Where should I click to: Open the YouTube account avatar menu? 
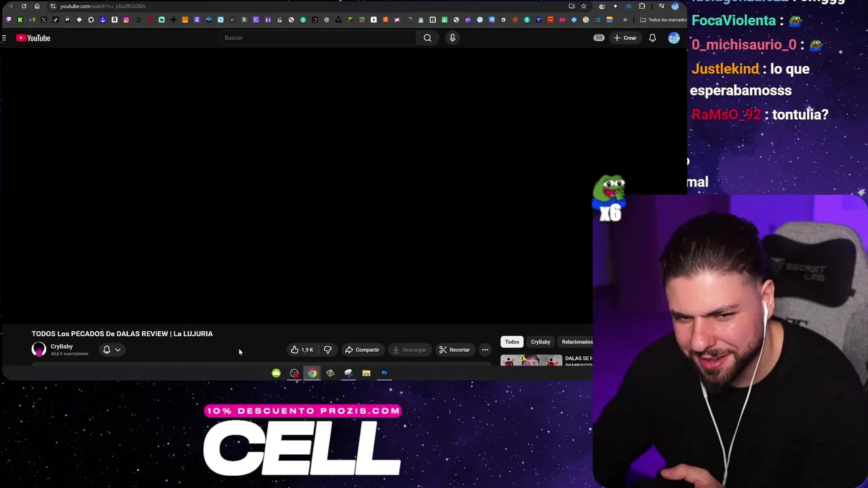click(x=673, y=38)
